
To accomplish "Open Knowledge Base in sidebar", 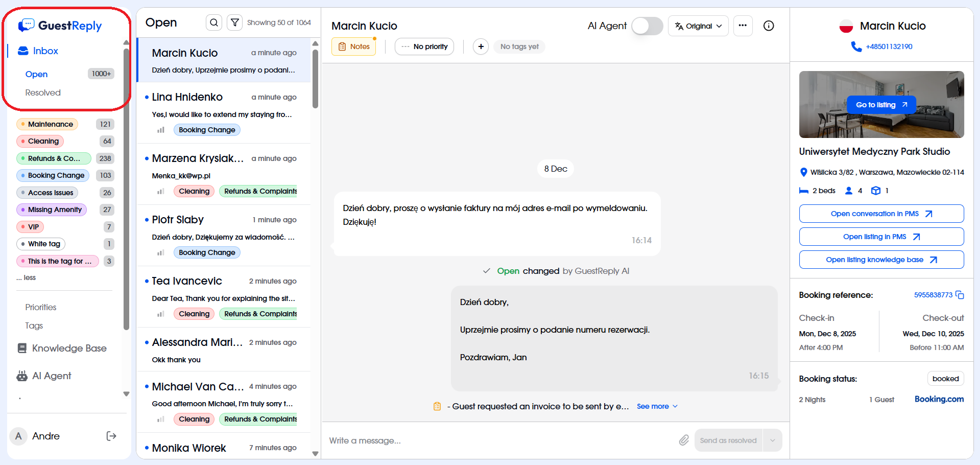I will [x=69, y=348].
